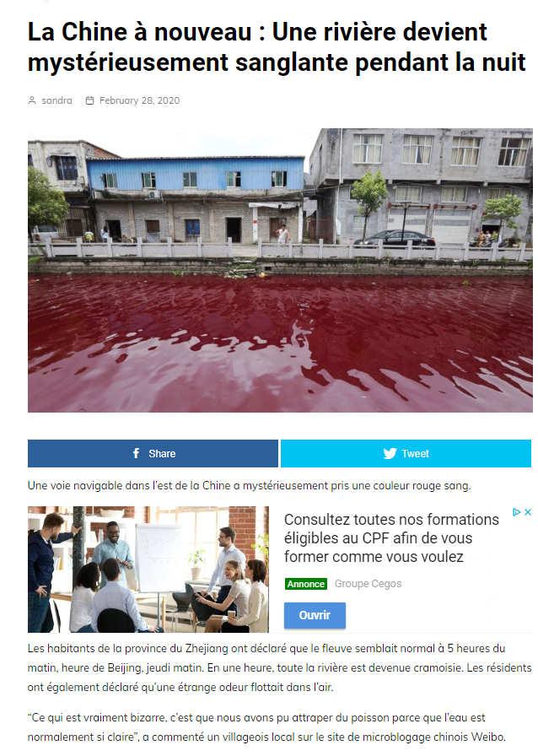Click the February 28, 2020 date
This screenshot has height=756, width=538.
point(139,100)
